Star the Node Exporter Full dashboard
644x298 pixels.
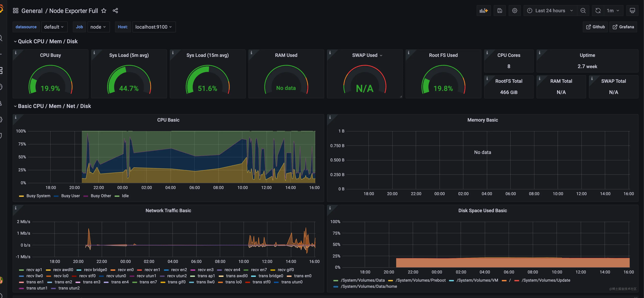point(104,11)
